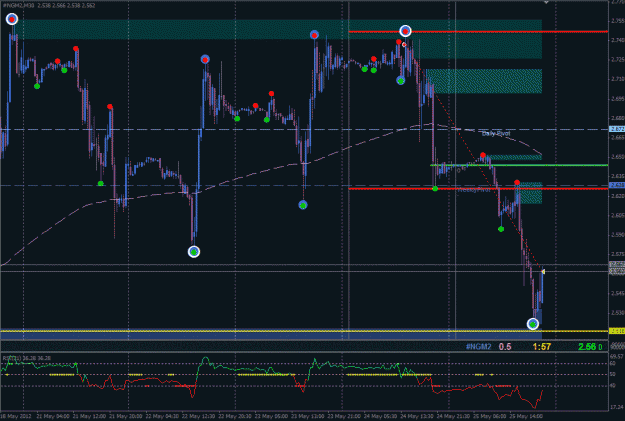The image size is (625, 421).
Task: Click the yellow price arrow at the latest candle
Action: point(543,271)
